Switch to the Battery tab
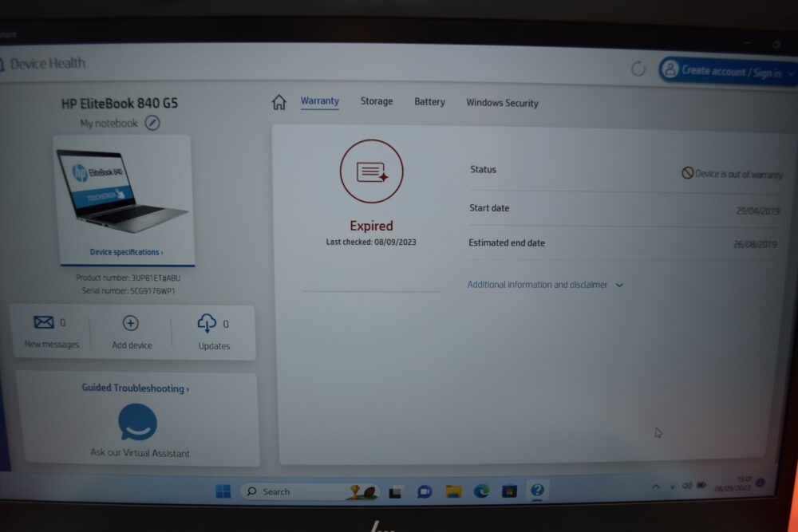798x532 pixels. pos(429,102)
